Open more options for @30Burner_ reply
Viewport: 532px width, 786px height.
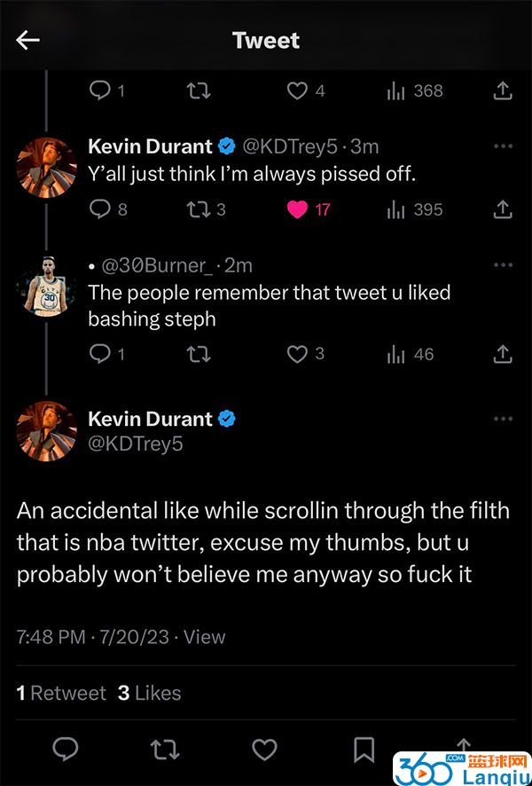pyautogui.click(x=503, y=265)
